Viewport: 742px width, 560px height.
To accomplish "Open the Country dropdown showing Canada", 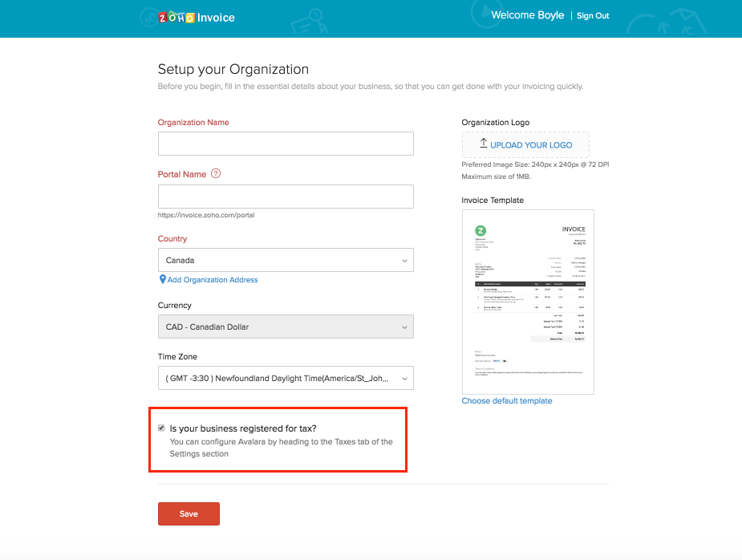I will point(286,260).
